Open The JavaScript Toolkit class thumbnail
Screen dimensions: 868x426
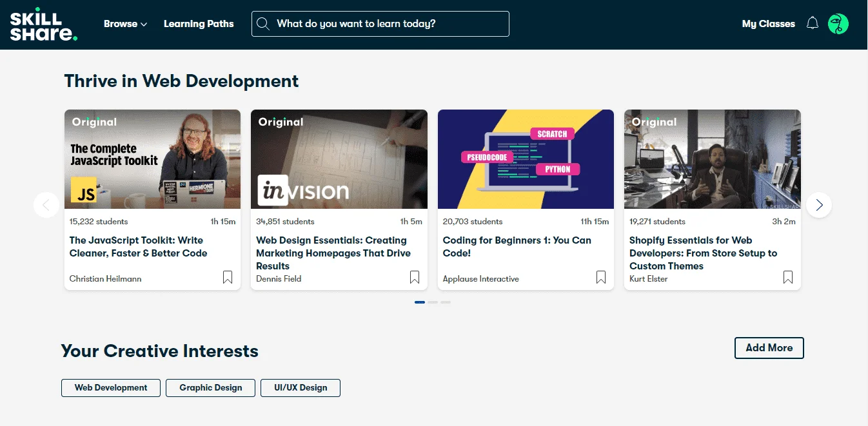pyautogui.click(x=153, y=159)
